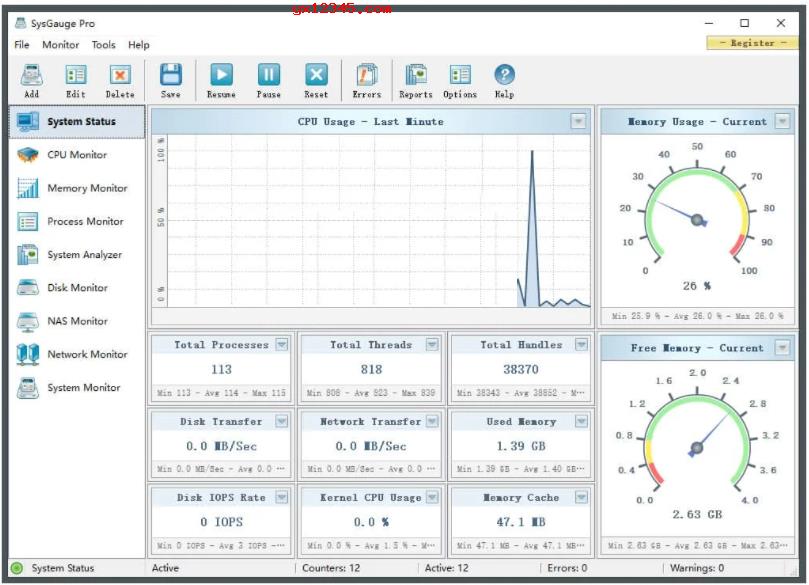The height and width of the screenshot is (585, 809).
Task: Click the Add toolbar icon
Action: pyautogui.click(x=31, y=75)
